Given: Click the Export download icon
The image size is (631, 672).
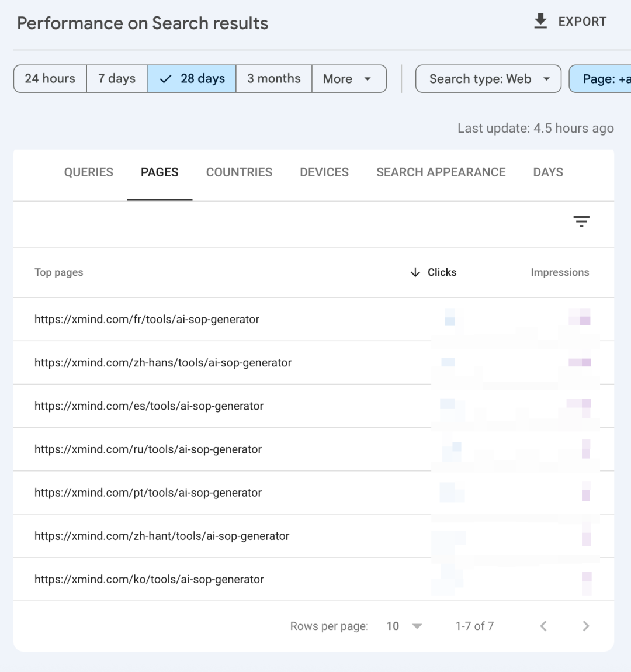Looking at the screenshot, I should point(540,21).
